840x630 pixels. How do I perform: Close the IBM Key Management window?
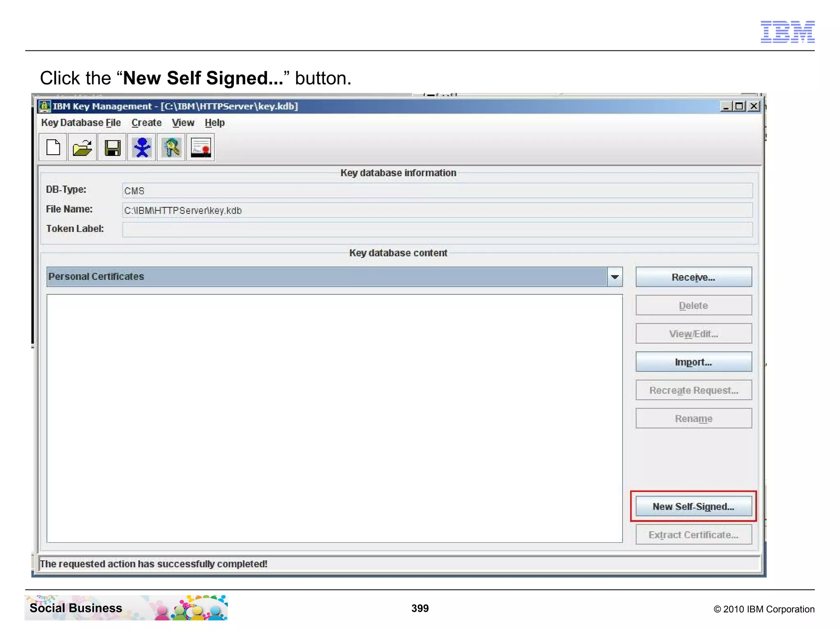click(x=754, y=106)
